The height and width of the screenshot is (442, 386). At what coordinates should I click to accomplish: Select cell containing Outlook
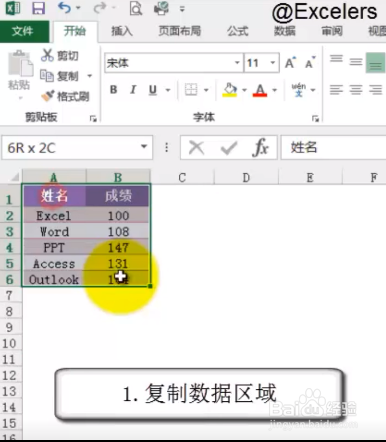[54, 279]
